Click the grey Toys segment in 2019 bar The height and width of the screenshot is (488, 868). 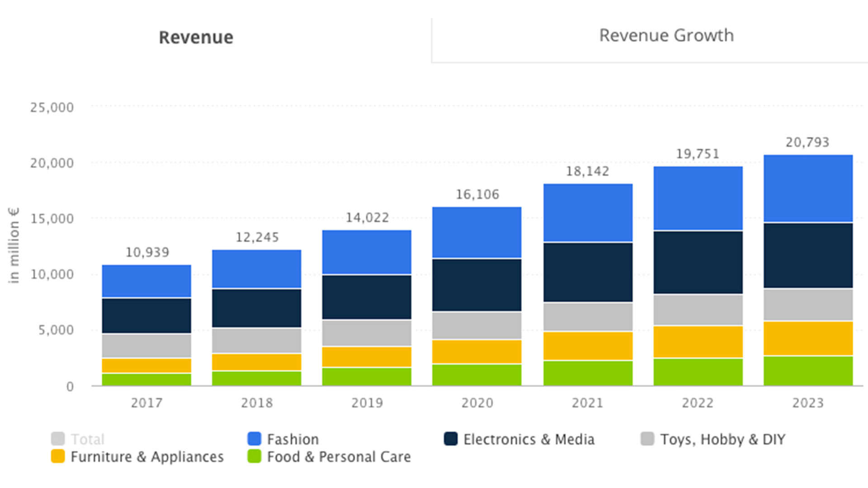367,333
